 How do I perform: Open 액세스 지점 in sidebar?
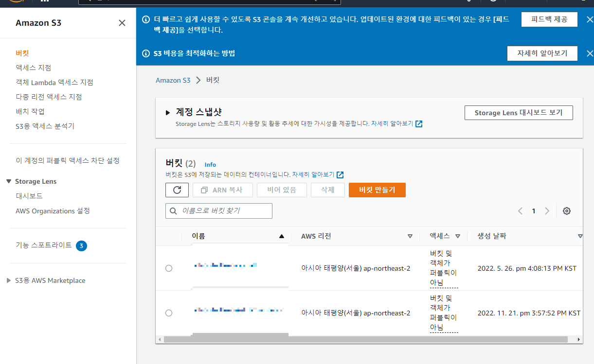33,68
